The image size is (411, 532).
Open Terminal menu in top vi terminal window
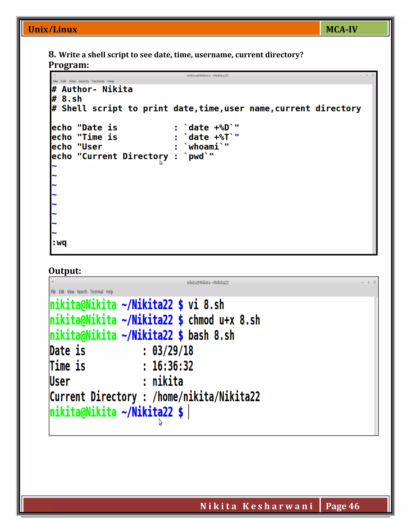click(x=98, y=81)
